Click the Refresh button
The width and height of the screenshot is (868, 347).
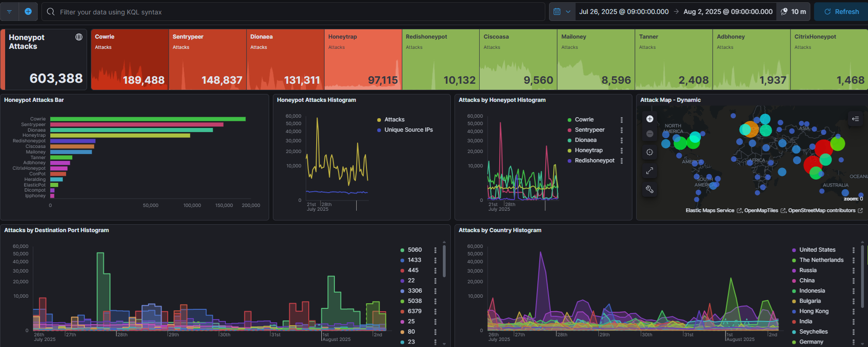pos(841,12)
